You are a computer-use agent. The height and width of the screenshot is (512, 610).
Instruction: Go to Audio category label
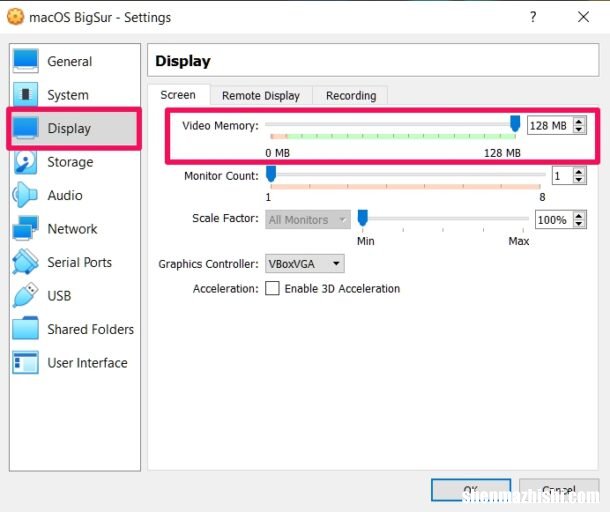[x=65, y=195]
